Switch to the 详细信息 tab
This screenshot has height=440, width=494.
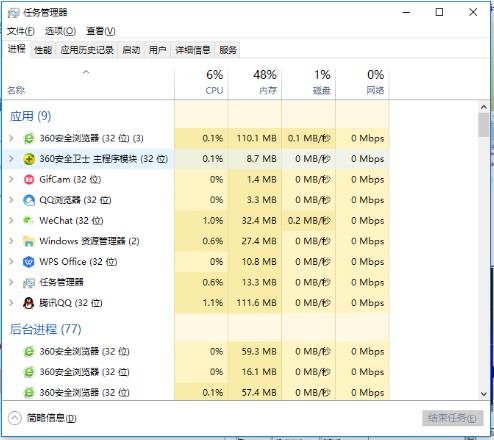[x=193, y=50]
